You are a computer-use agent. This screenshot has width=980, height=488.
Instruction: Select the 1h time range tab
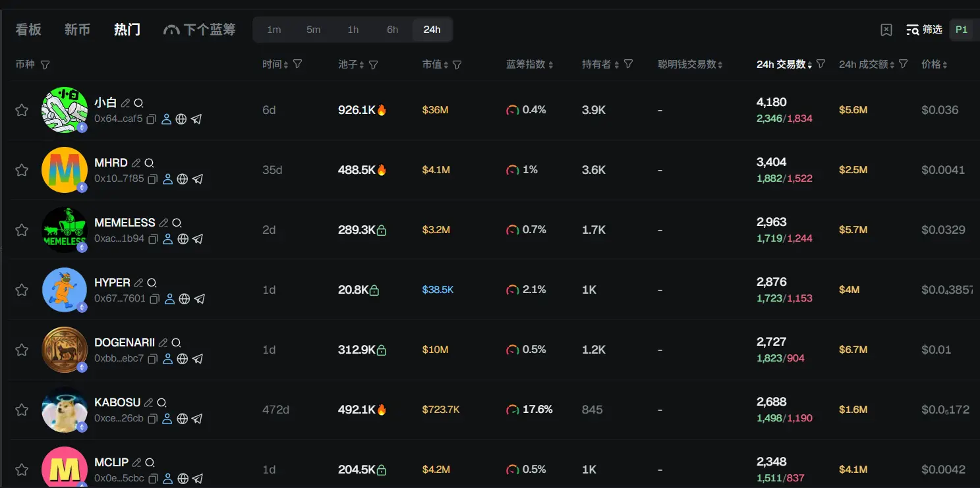353,30
